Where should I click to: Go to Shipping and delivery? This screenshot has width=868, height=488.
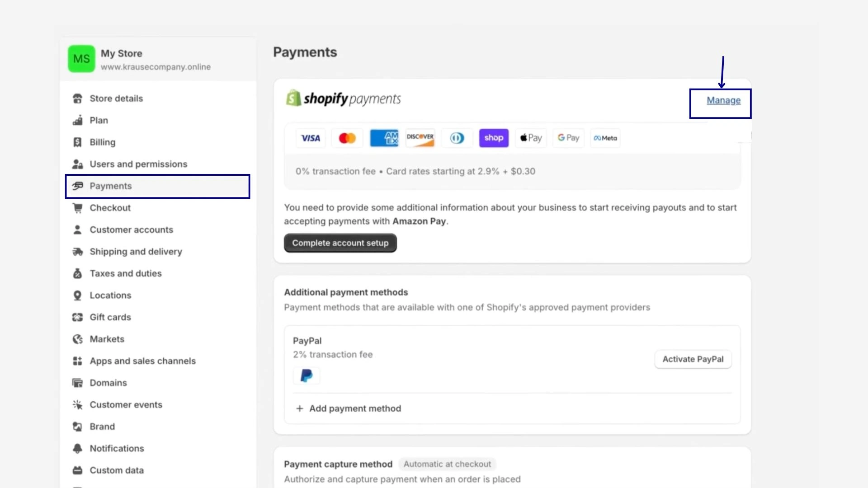point(136,252)
